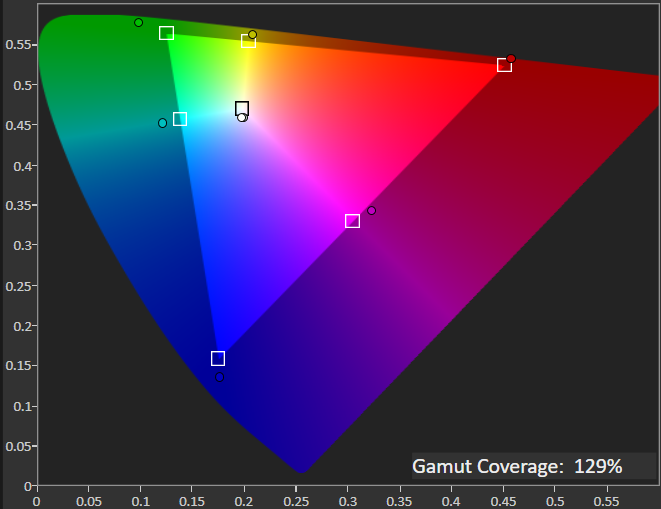Click the 0.55 tick on vertical axis
Viewport: 661px width, 509px height.
click(x=16, y=45)
